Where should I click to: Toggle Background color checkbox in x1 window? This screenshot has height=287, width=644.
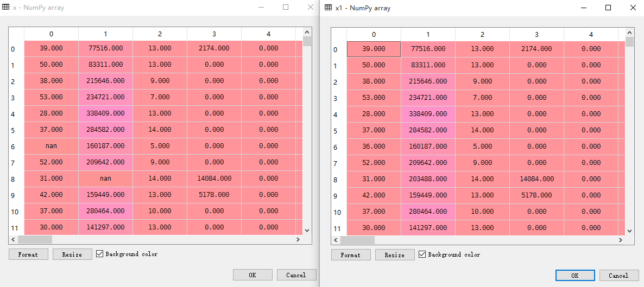[422, 254]
